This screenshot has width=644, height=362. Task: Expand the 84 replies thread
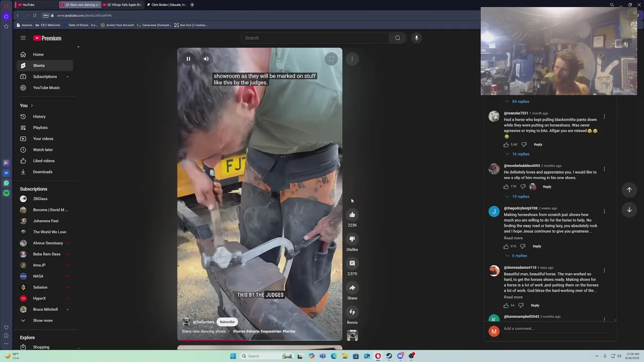(517, 102)
